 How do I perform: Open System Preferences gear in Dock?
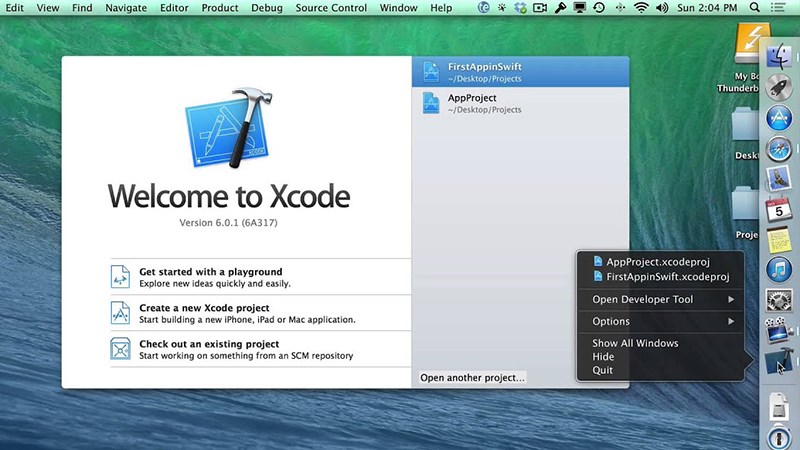[779, 300]
